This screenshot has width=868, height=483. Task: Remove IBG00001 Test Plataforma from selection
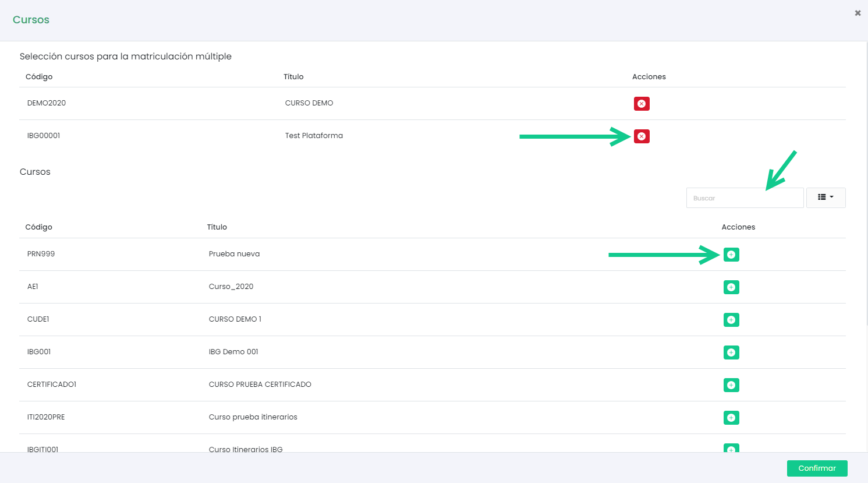641,136
